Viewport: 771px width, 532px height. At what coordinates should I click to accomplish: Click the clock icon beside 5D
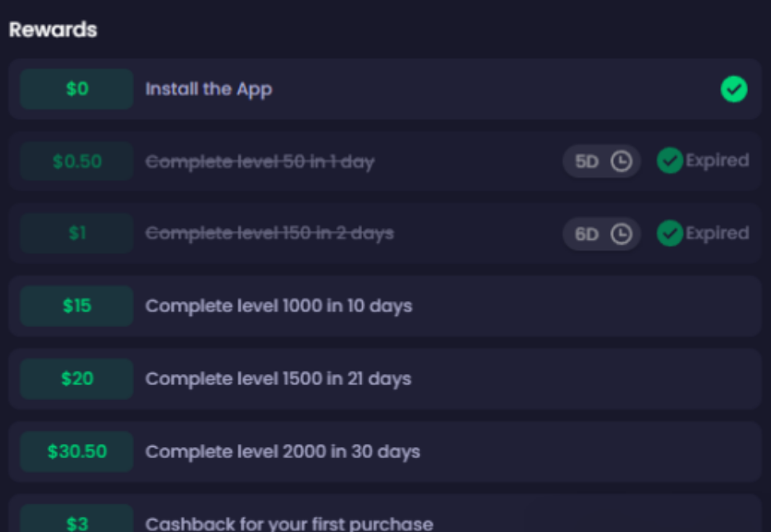tap(621, 162)
